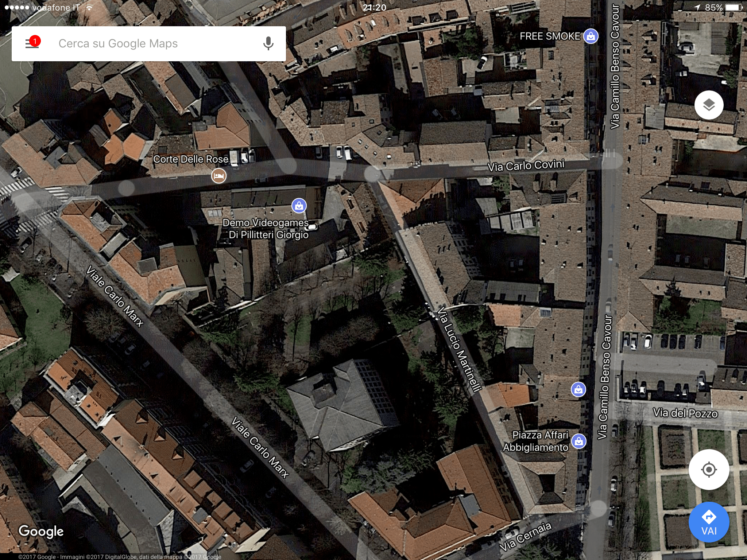The width and height of the screenshot is (747, 560).
Task: Tap the Corte Delle Rose text label
Action: coord(190,159)
